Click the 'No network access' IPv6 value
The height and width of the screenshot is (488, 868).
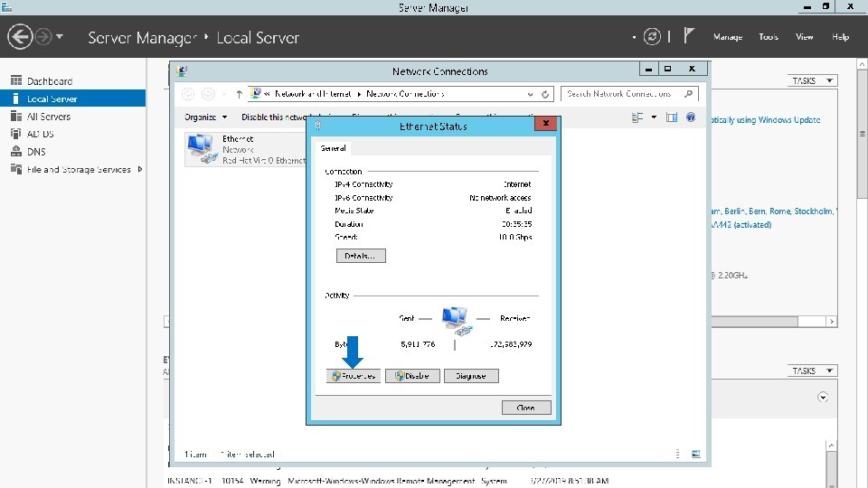click(x=500, y=198)
